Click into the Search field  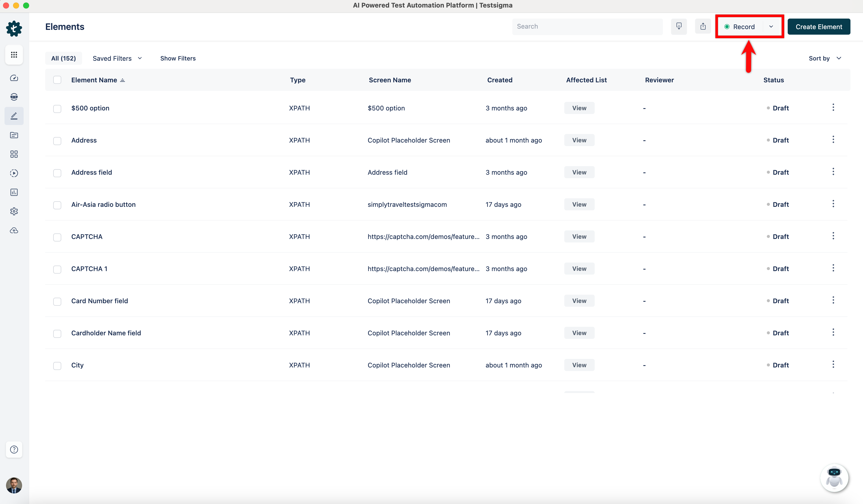point(587,27)
